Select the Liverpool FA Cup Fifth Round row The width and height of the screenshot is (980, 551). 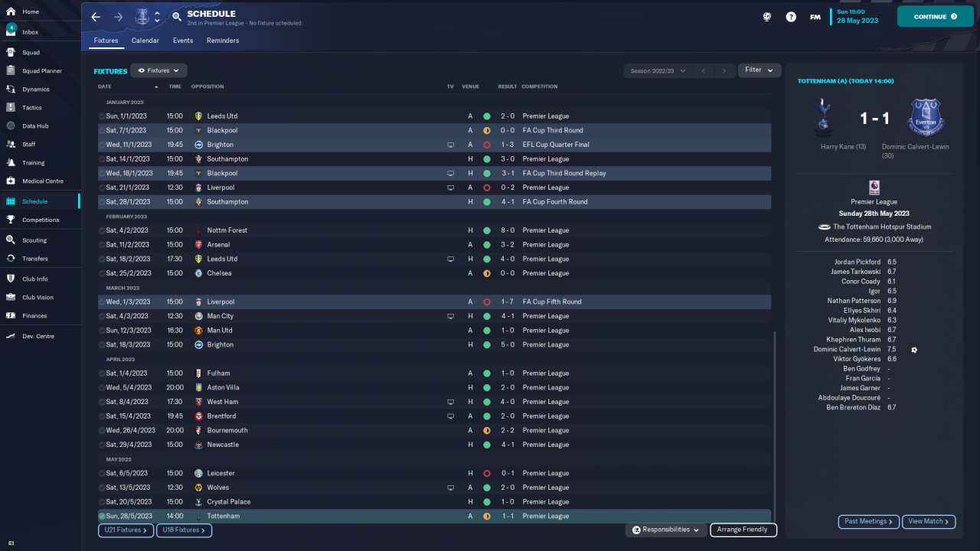(434, 302)
